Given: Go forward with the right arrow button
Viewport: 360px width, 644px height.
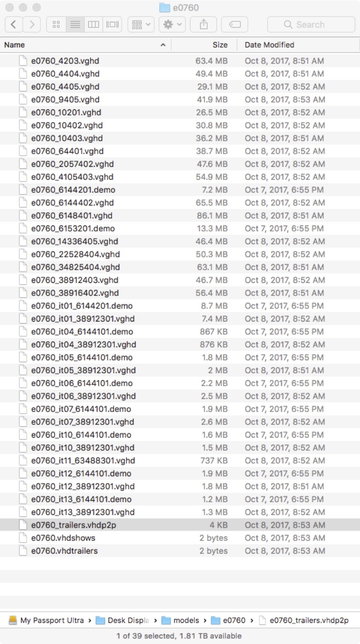Looking at the screenshot, I should point(32,24).
